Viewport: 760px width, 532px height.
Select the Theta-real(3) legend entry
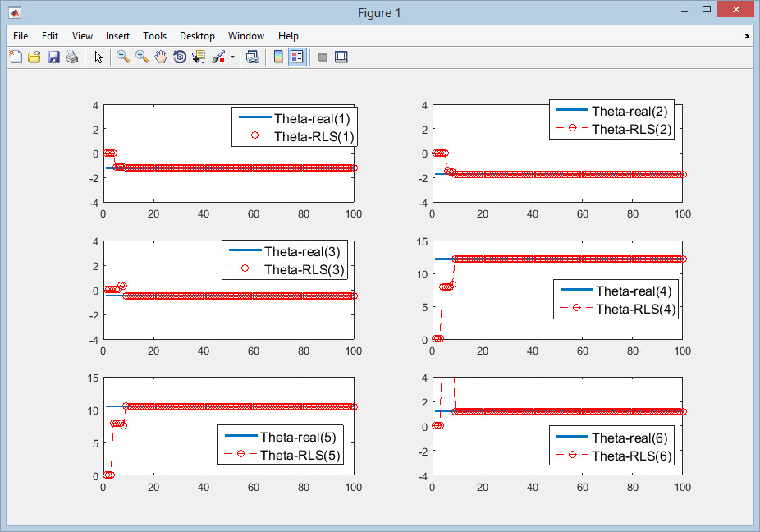(x=285, y=251)
